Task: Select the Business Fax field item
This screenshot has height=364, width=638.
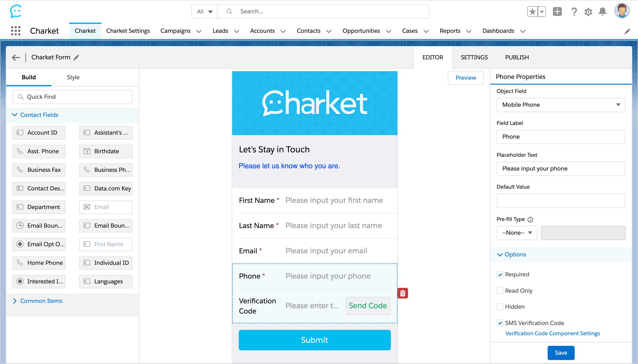Action: tap(39, 170)
